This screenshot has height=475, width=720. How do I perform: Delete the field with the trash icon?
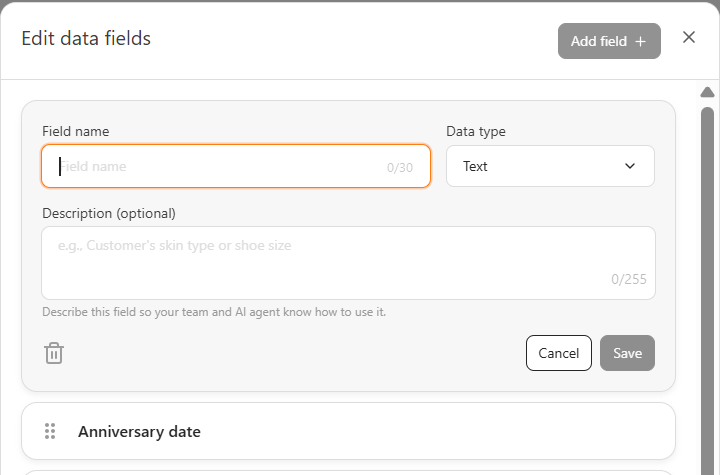point(54,353)
